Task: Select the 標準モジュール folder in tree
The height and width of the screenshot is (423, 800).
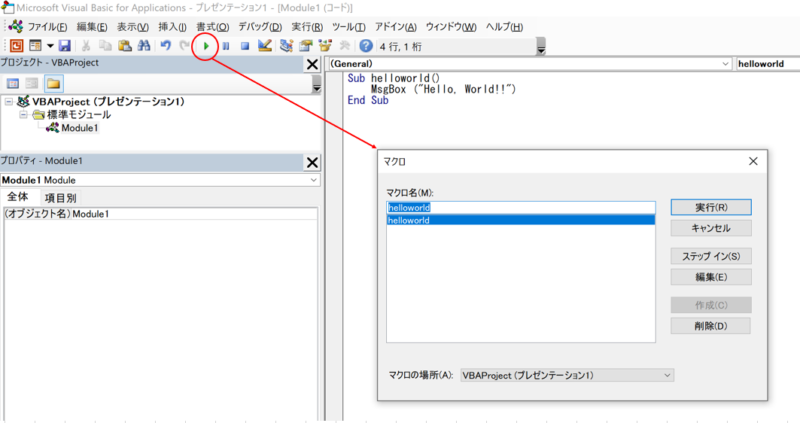Action: coord(79,115)
